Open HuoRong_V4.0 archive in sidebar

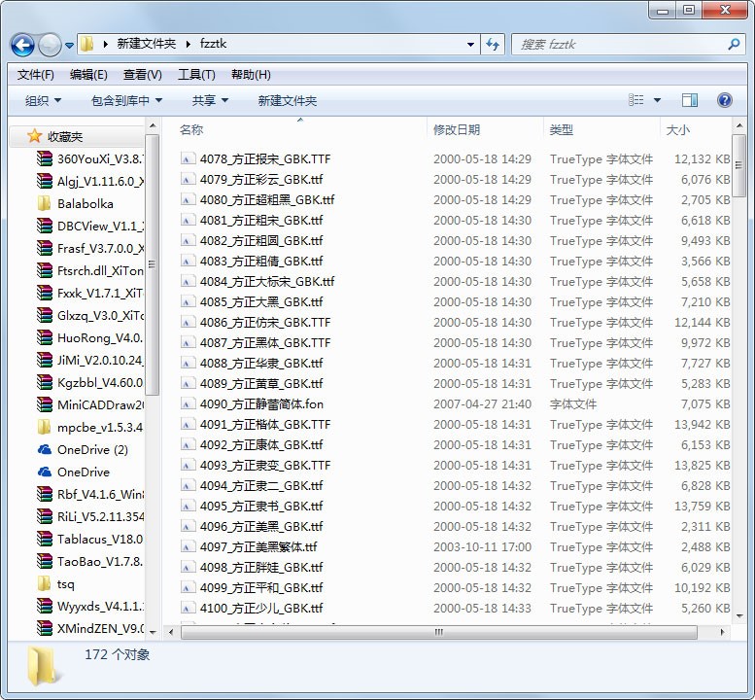(x=90, y=337)
